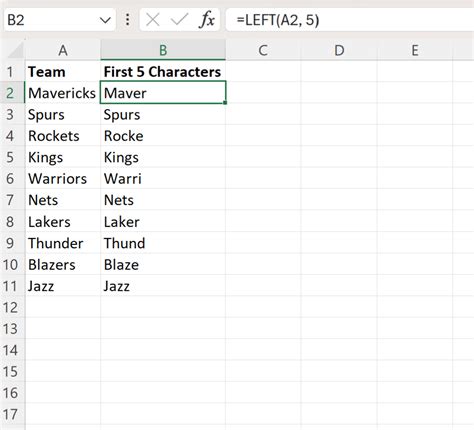This screenshot has width=474, height=430.
Task: Click cell containing Thund
Action: tap(163, 243)
